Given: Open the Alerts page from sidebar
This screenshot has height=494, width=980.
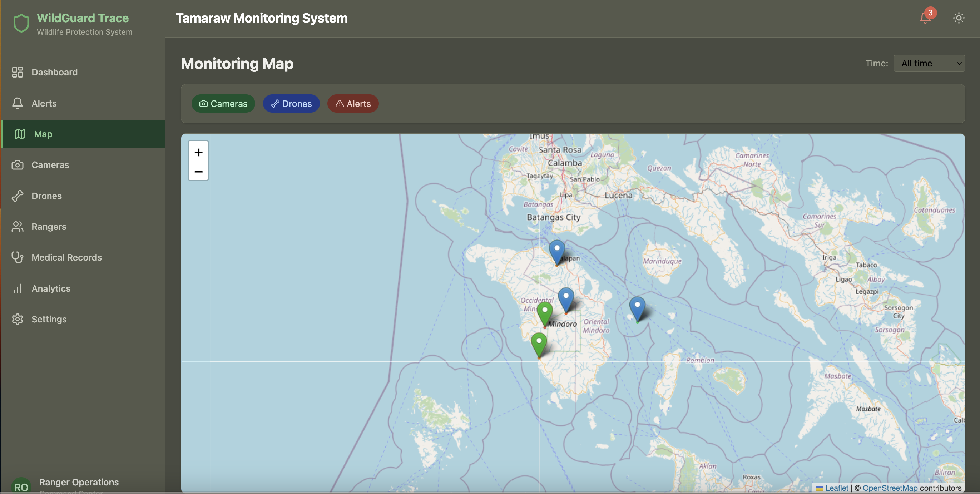Looking at the screenshot, I should [x=44, y=103].
